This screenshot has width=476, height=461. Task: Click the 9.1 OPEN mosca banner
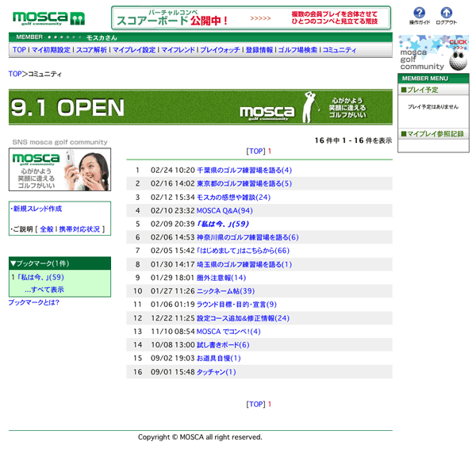tap(201, 107)
